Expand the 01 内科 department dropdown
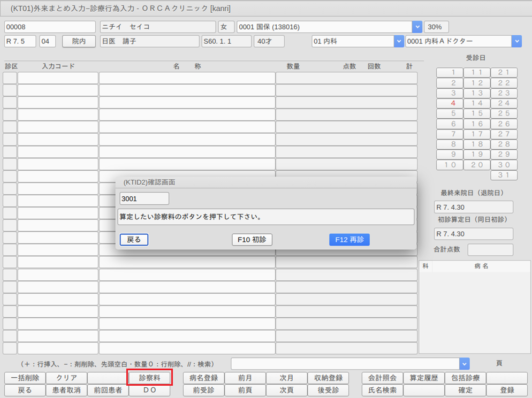Screen dimensions: 532x398 398,41
